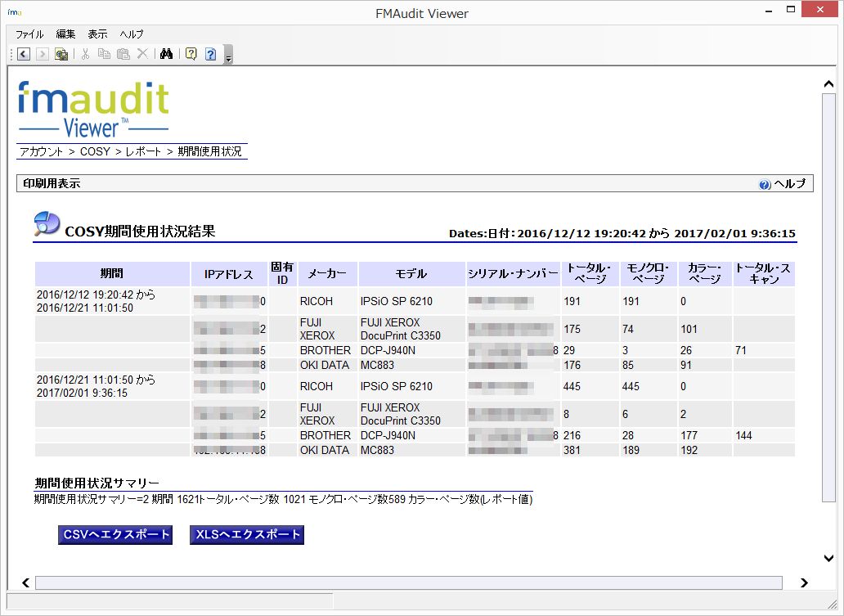Click the total pages value 216

[x=572, y=435]
